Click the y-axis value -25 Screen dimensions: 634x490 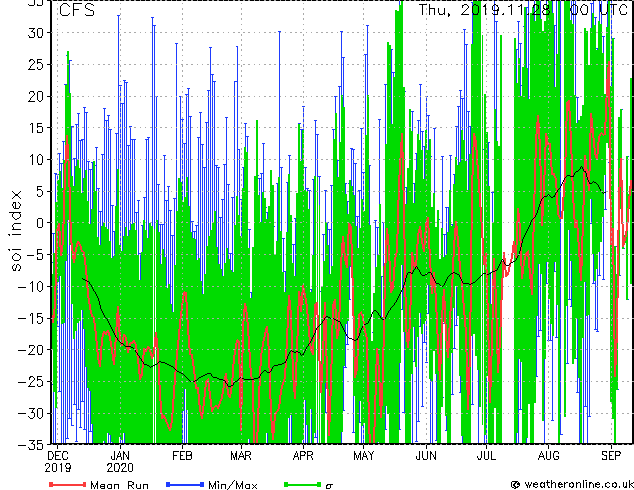coord(30,382)
